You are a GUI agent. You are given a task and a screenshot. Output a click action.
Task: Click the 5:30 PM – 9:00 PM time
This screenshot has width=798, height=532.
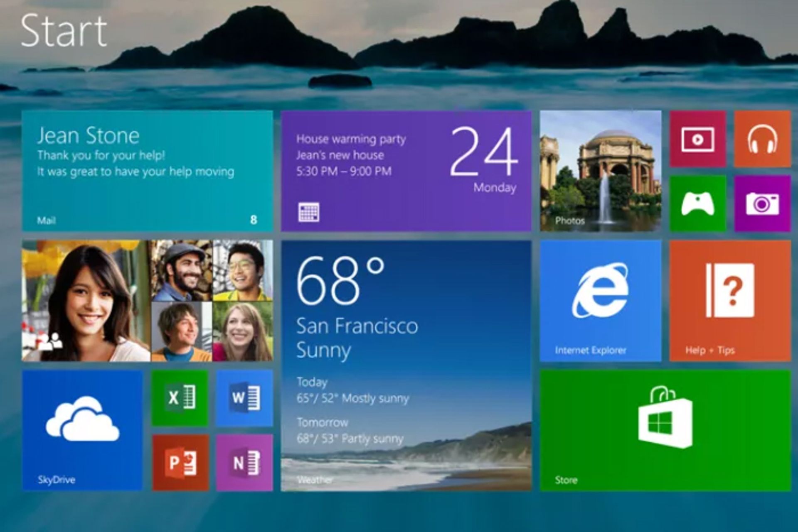point(344,171)
